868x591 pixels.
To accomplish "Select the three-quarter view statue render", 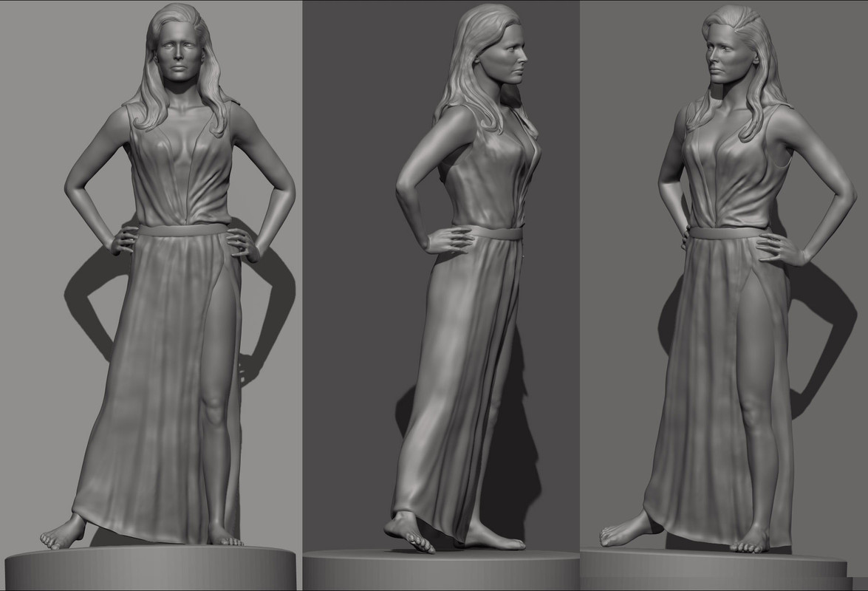I will pos(724,295).
